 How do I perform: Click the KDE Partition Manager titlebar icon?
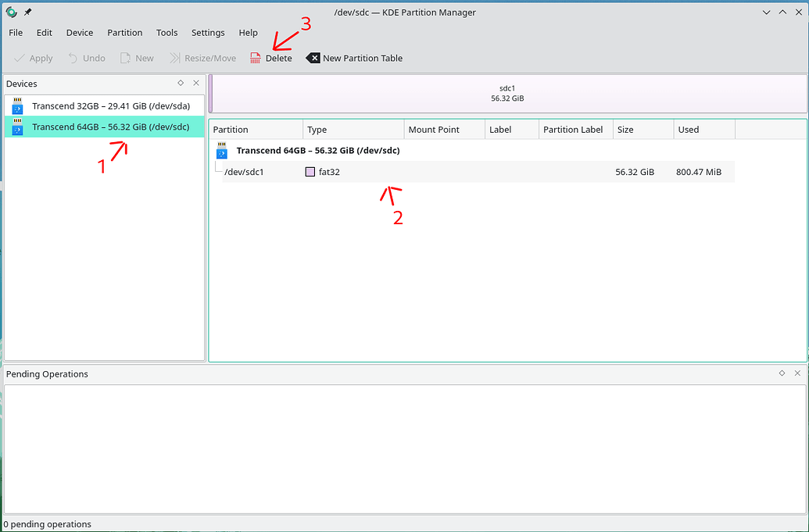click(x=10, y=12)
